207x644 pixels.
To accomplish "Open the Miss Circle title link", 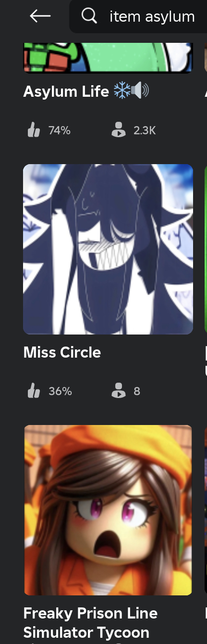I will 62,352.
